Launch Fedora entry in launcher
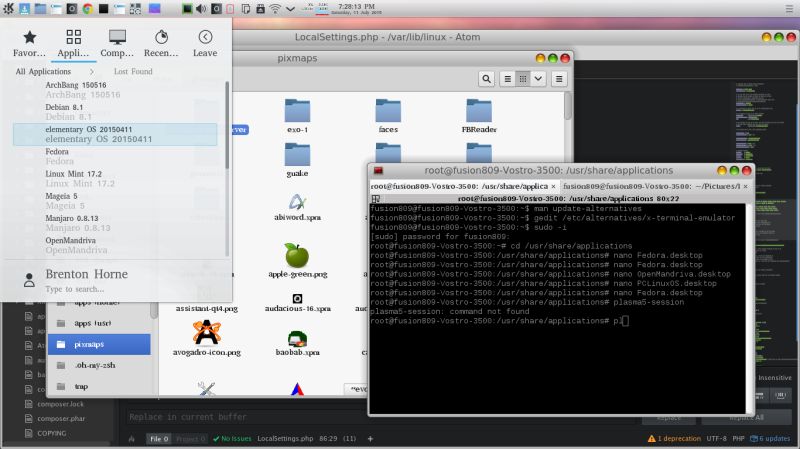The width and height of the screenshot is (800, 449). (x=115, y=156)
